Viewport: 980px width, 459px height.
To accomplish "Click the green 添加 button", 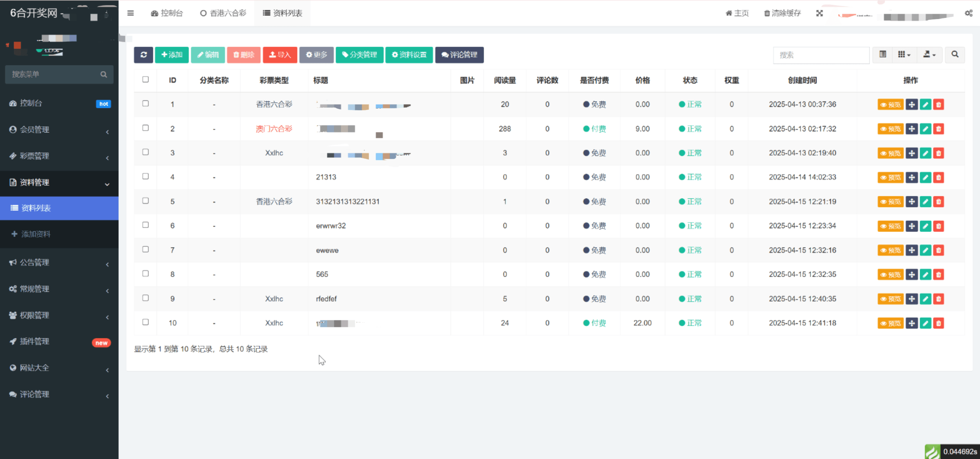I will [171, 55].
